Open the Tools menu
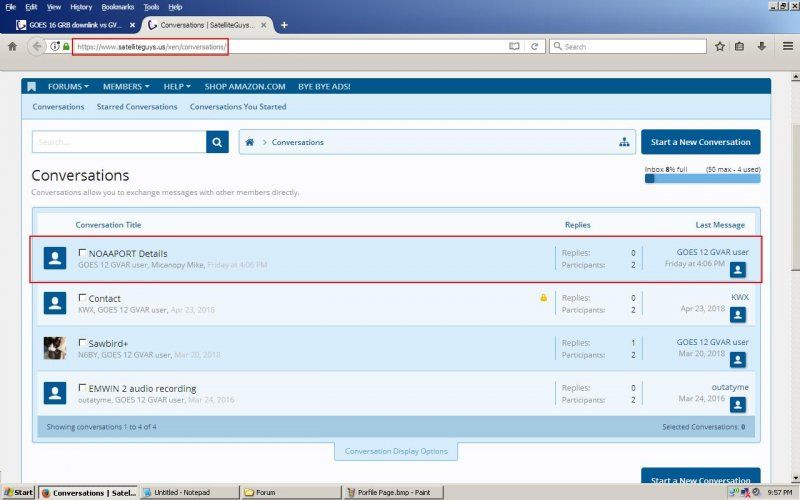Viewport: 800px width, 500px height. click(151, 7)
